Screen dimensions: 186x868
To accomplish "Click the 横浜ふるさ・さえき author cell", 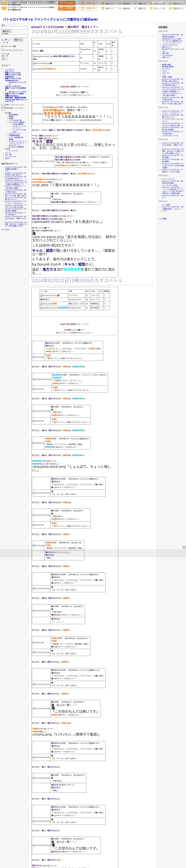I will [76, 304].
